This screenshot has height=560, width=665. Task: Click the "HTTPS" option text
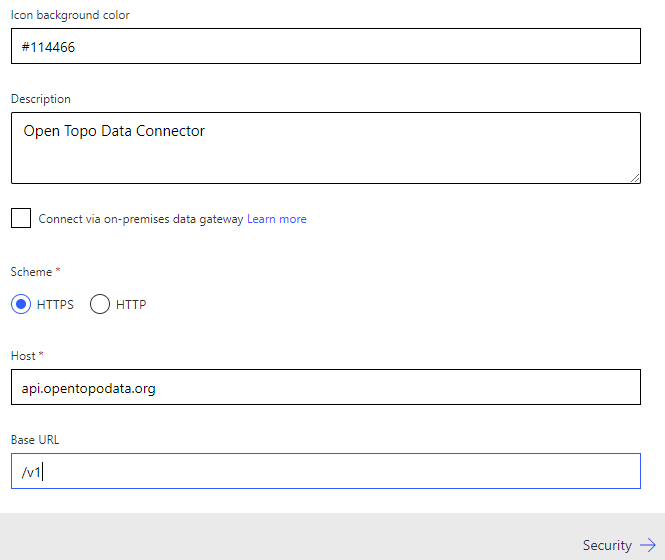(55, 305)
